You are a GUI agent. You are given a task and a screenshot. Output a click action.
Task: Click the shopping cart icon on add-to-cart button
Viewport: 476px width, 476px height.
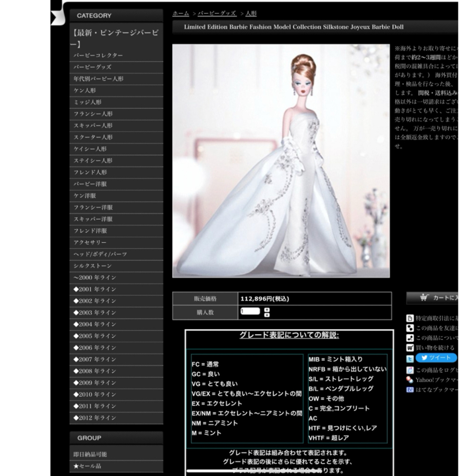point(424,297)
